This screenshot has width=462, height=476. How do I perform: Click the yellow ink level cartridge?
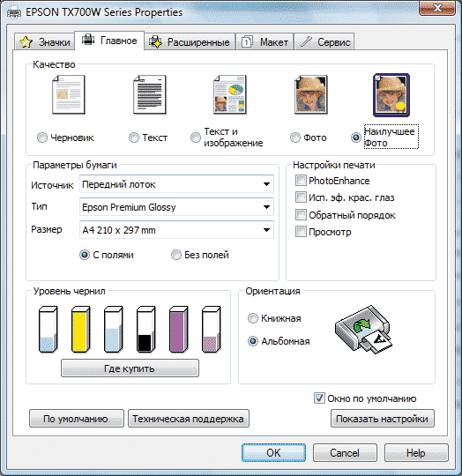pyautogui.click(x=80, y=330)
